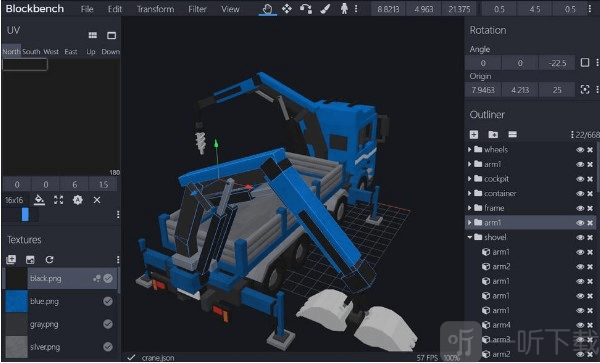Toggle Outliner options bars icon
Image resolution: width=600 pixels, height=363 pixels.
[512, 134]
